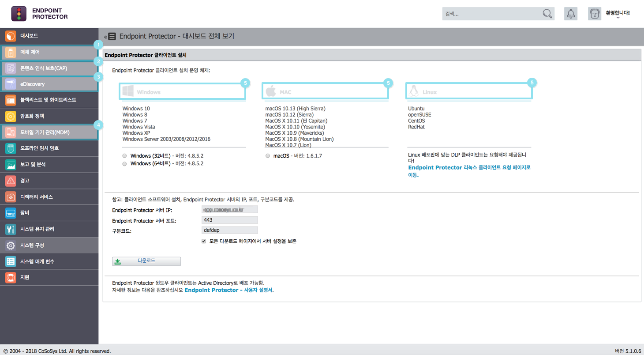Click the 'Endpoint Protector 클라이언트 설치' panel header

[x=371, y=55]
